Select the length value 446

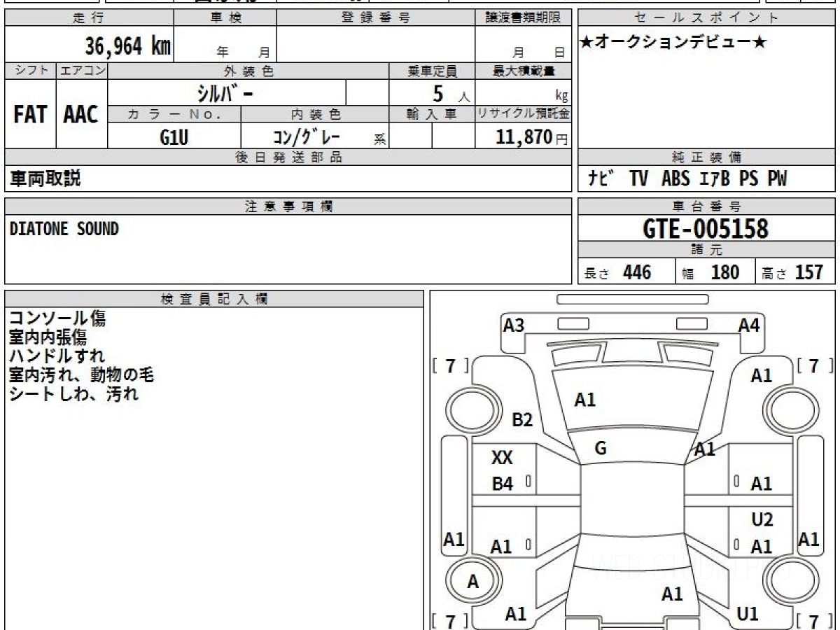[x=638, y=272]
